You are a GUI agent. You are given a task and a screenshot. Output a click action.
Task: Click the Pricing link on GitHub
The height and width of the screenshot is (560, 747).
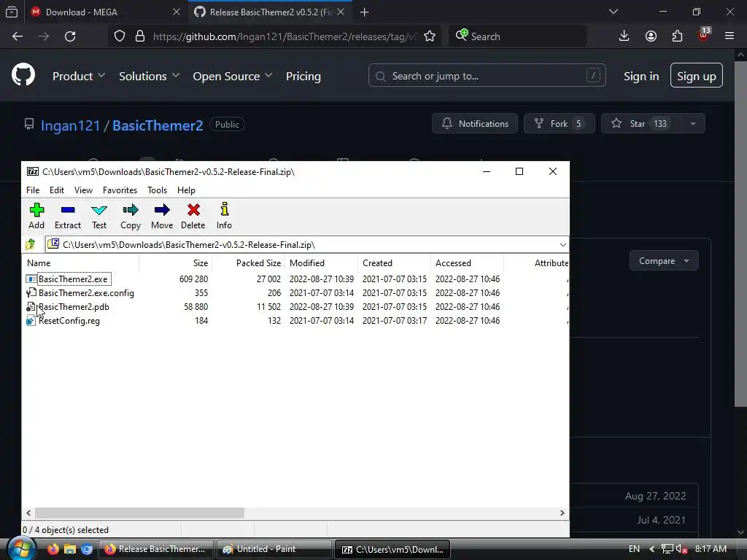[x=303, y=76]
